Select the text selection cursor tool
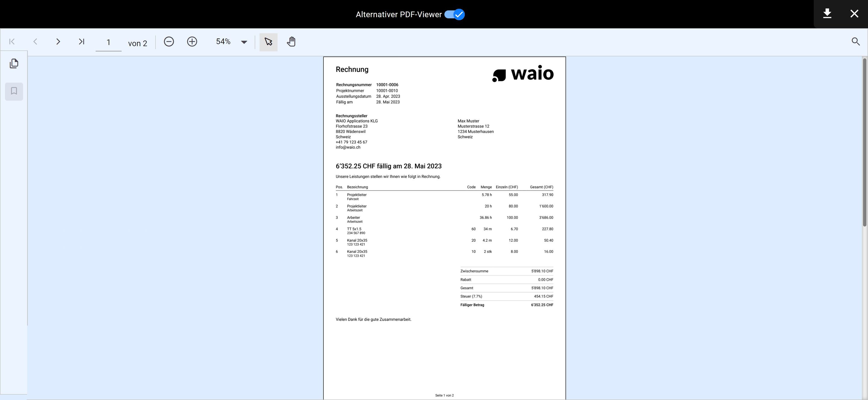The image size is (868, 400). [x=269, y=42]
